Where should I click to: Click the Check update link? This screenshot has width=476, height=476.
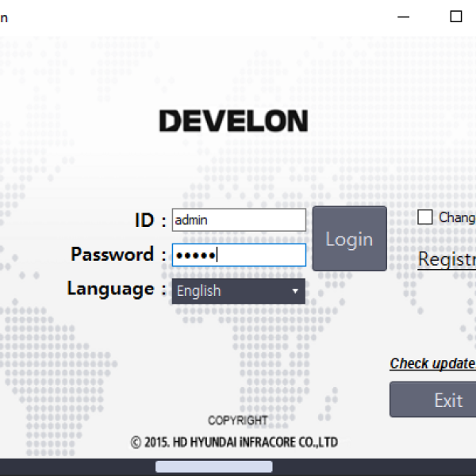[432, 363]
